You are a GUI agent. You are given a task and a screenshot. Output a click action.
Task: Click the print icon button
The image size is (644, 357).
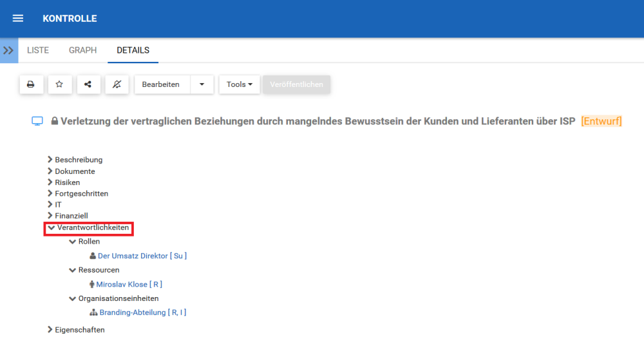tap(31, 84)
